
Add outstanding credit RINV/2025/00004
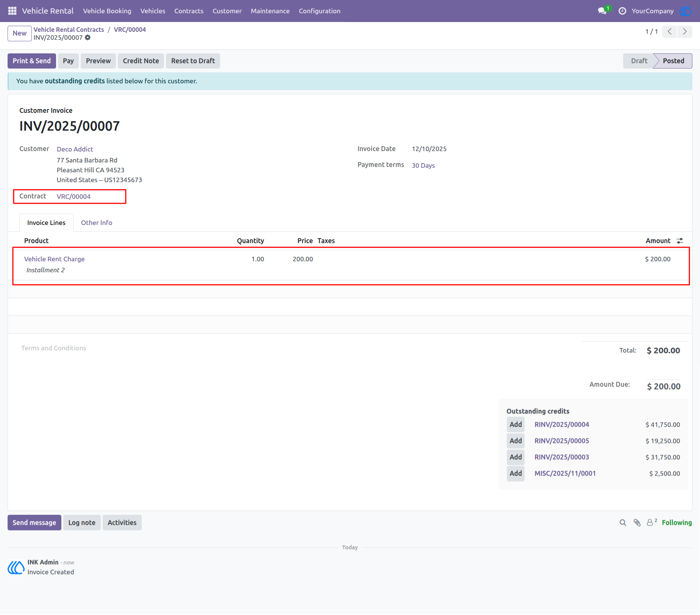pos(516,425)
